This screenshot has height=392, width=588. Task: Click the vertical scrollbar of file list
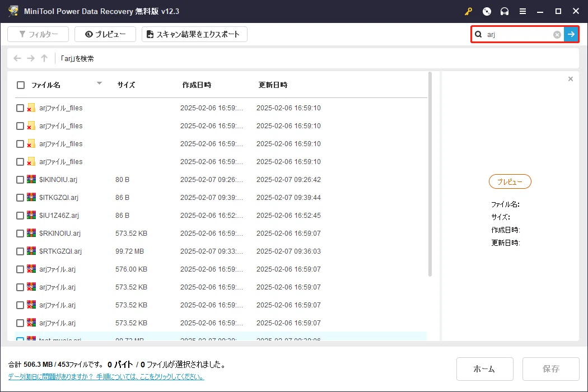tap(430, 174)
